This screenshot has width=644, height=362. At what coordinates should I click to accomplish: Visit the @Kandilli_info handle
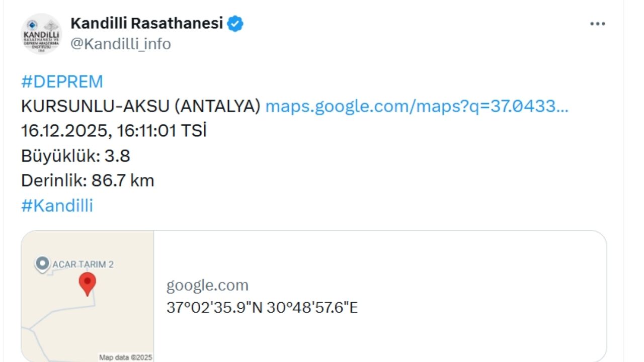[121, 44]
